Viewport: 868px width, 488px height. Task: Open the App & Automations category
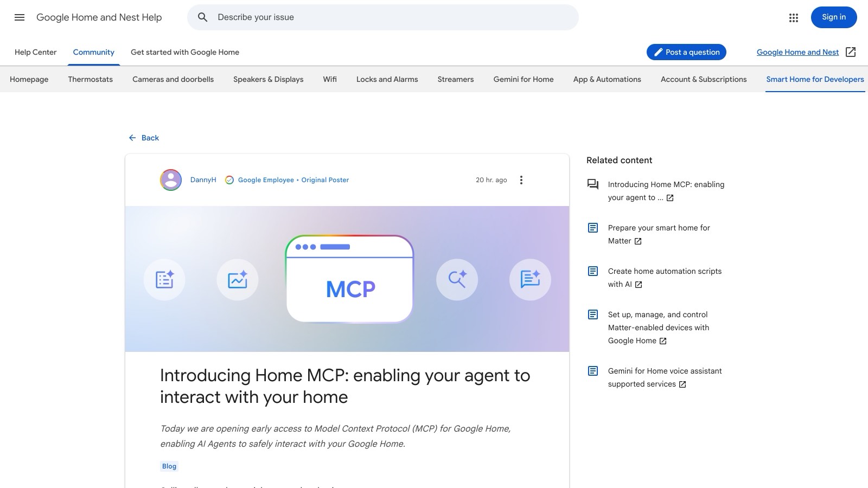[x=607, y=79]
